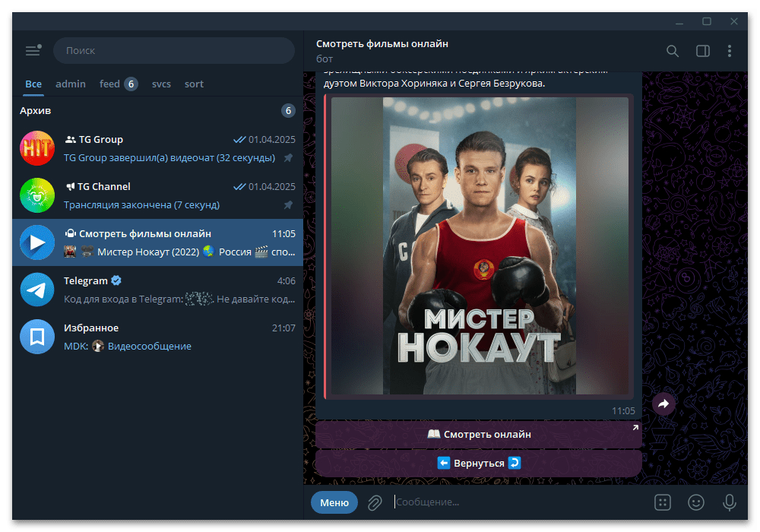Click pin icon in TG Channel row

(x=288, y=205)
